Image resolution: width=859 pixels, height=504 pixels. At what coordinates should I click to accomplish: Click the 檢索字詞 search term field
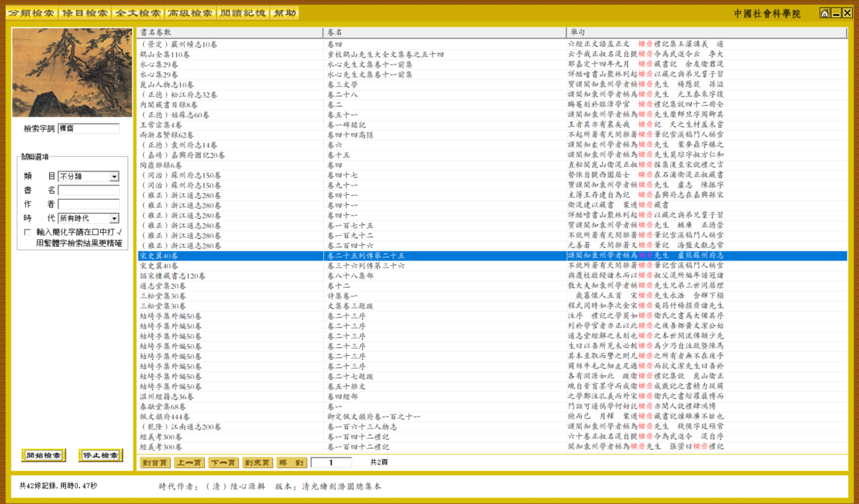89,128
